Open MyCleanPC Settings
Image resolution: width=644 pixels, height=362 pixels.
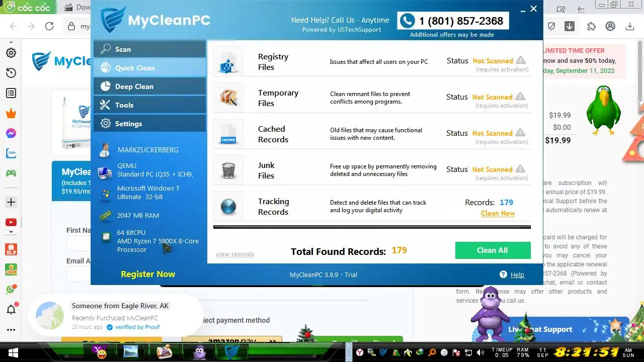pyautogui.click(x=149, y=124)
